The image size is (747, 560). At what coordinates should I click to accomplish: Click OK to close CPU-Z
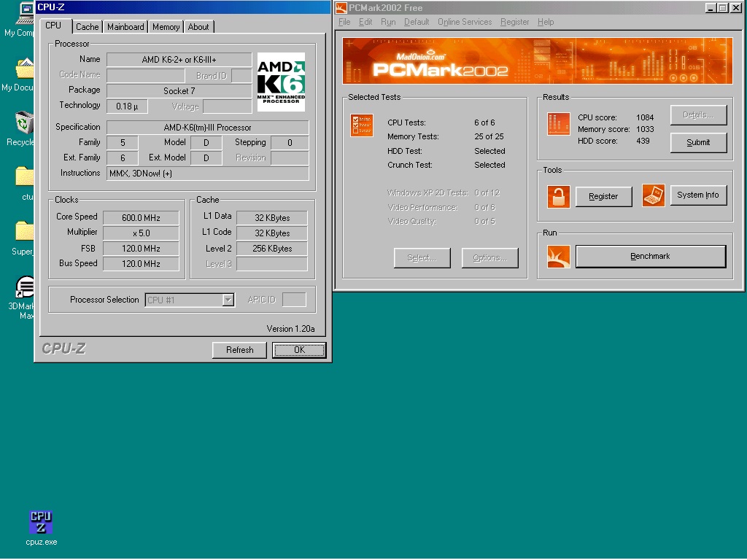click(299, 350)
